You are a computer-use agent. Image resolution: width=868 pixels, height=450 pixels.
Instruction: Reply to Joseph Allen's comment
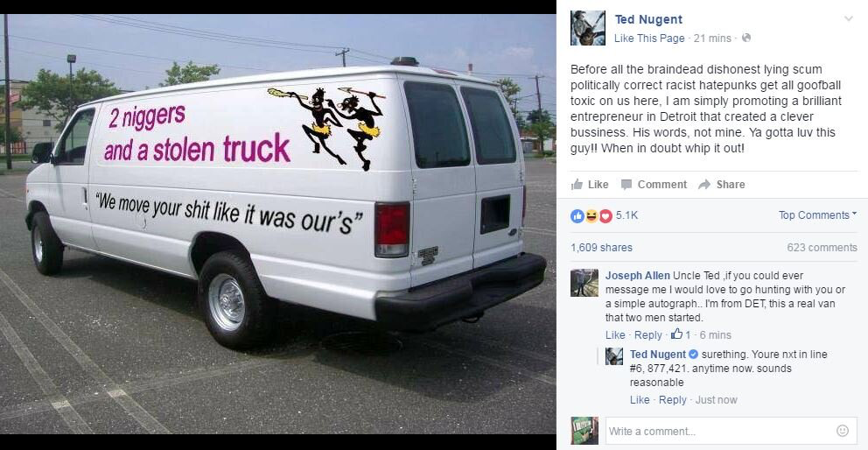pos(647,335)
